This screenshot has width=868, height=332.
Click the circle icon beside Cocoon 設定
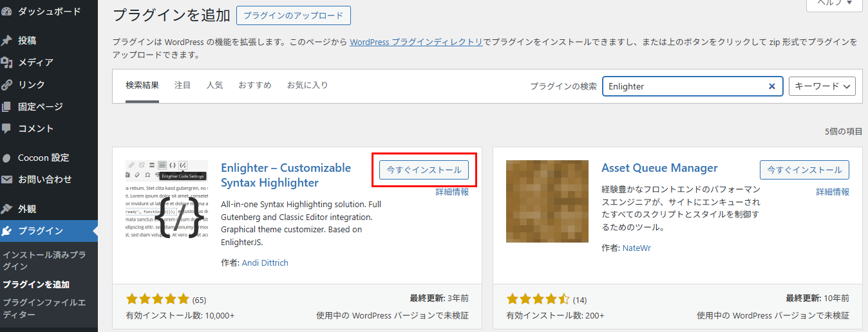point(7,158)
